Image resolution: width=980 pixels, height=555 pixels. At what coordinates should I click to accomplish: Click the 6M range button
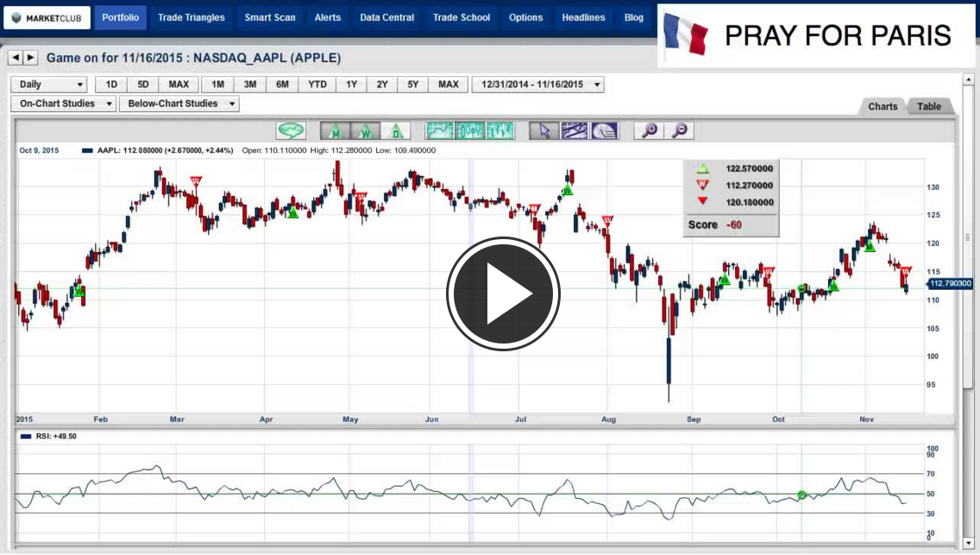click(282, 85)
